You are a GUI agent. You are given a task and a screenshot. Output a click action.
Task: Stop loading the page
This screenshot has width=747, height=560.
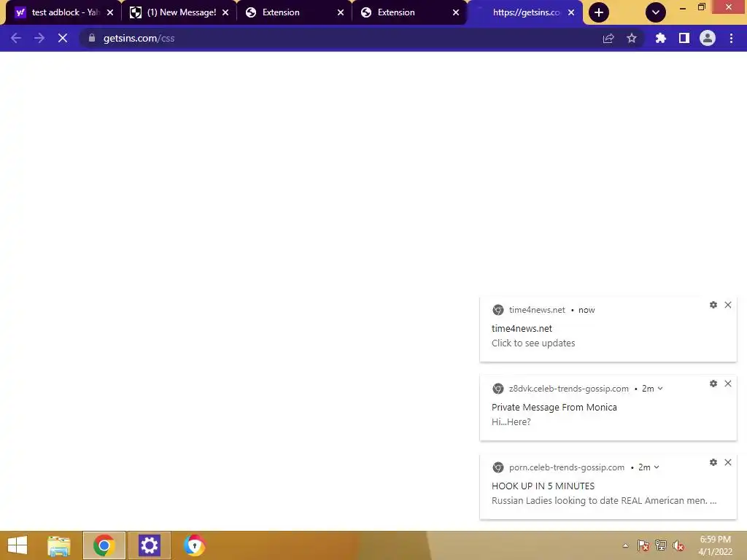point(63,38)
